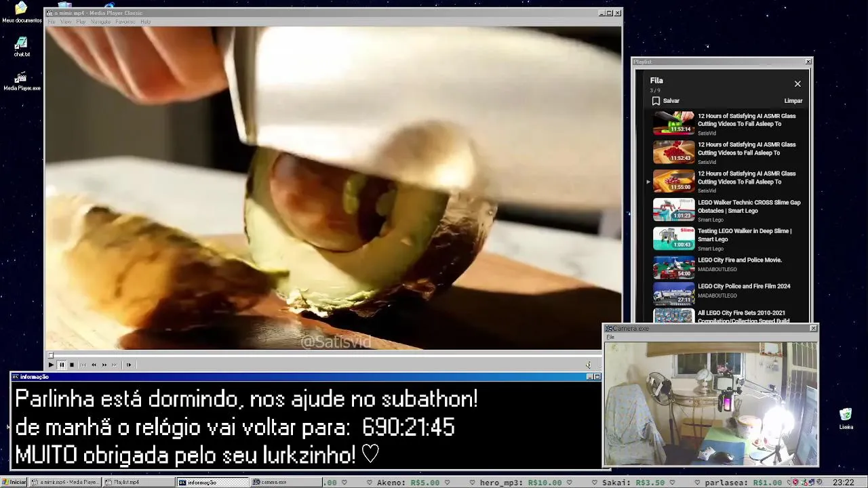
Task: Click Limpar to clear the queue
Action: tap(793, 101)
